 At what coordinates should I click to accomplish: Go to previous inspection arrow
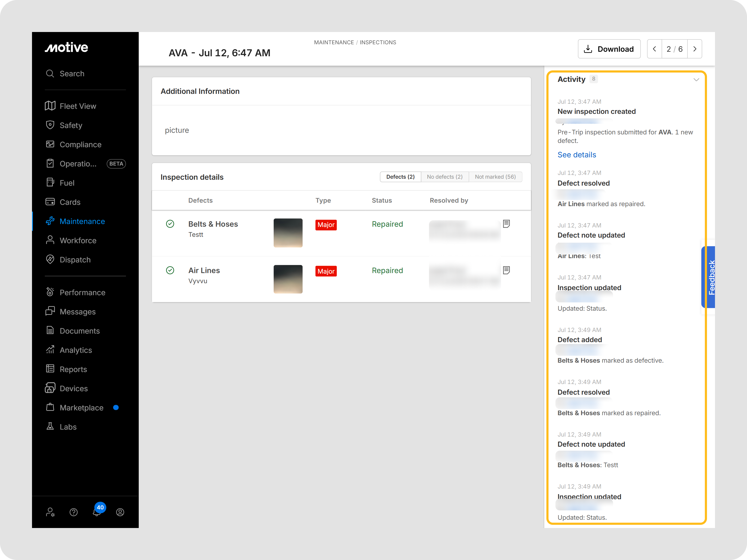pos(654,49)
